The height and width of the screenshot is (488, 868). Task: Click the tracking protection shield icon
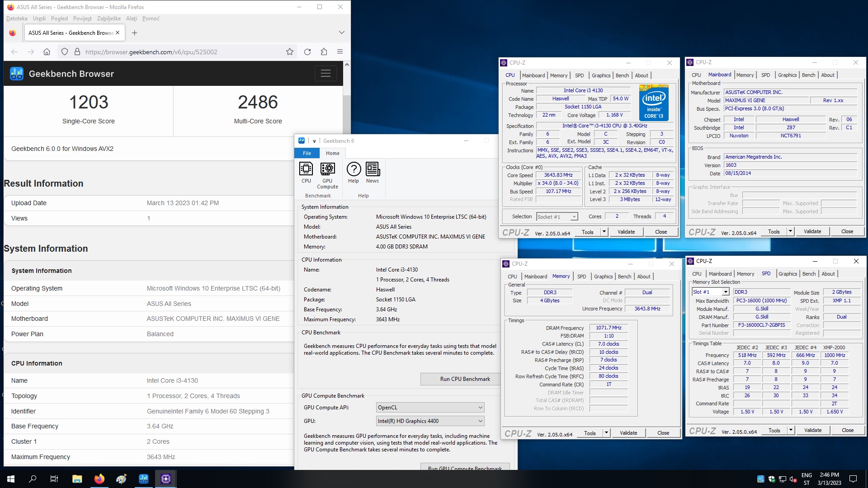(65, 52)
